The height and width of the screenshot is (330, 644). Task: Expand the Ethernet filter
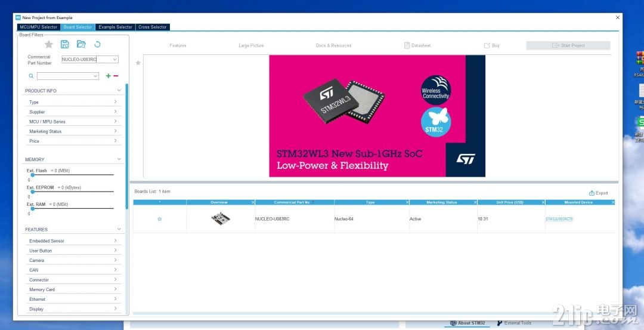73,299
